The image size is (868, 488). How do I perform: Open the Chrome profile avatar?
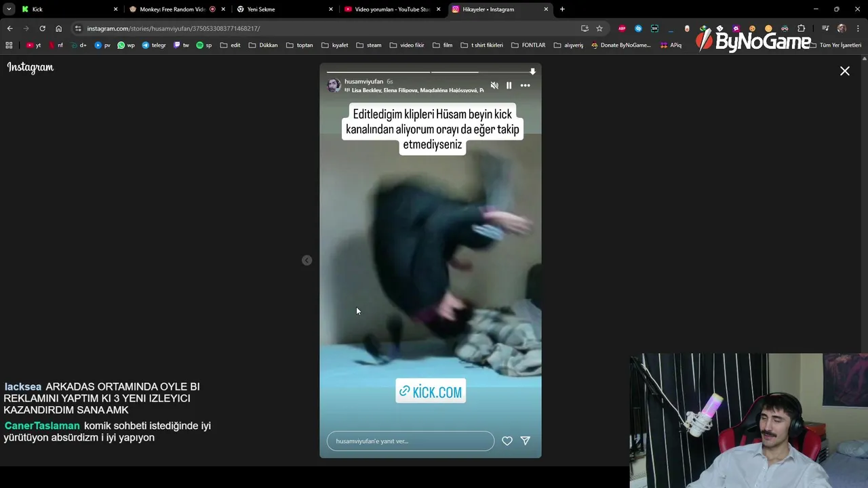[842, 28]
